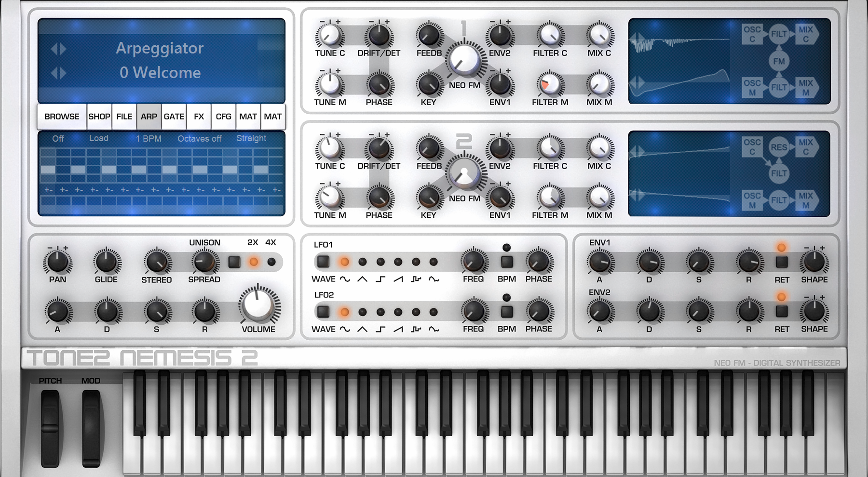Image resolution: width=868 pixels, height=477 pixels.
Task: Toggle the LFO1 BPM sync button
Action: (x=506, y=262)
